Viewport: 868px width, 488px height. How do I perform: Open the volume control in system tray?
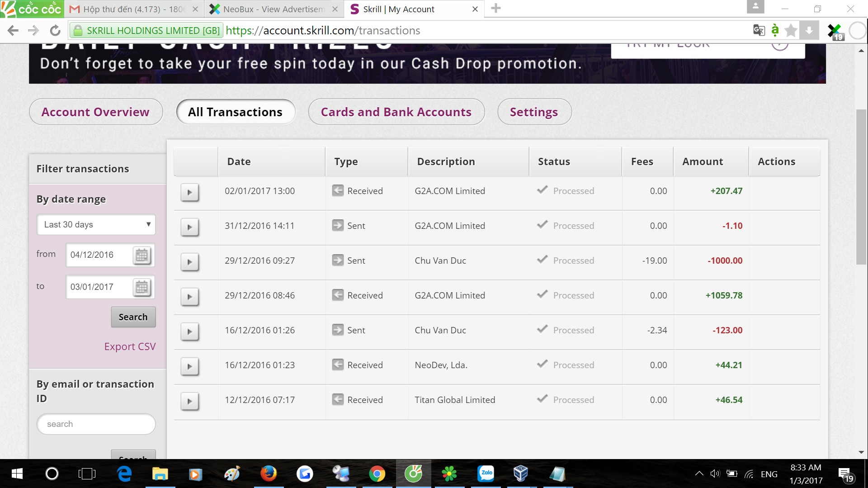tap(715, 474)
